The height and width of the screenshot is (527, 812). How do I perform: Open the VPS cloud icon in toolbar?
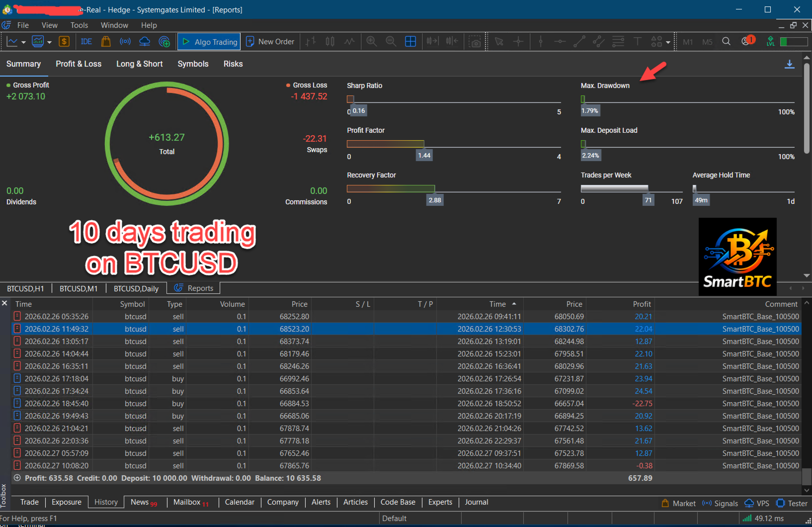[x=145, y=42]
